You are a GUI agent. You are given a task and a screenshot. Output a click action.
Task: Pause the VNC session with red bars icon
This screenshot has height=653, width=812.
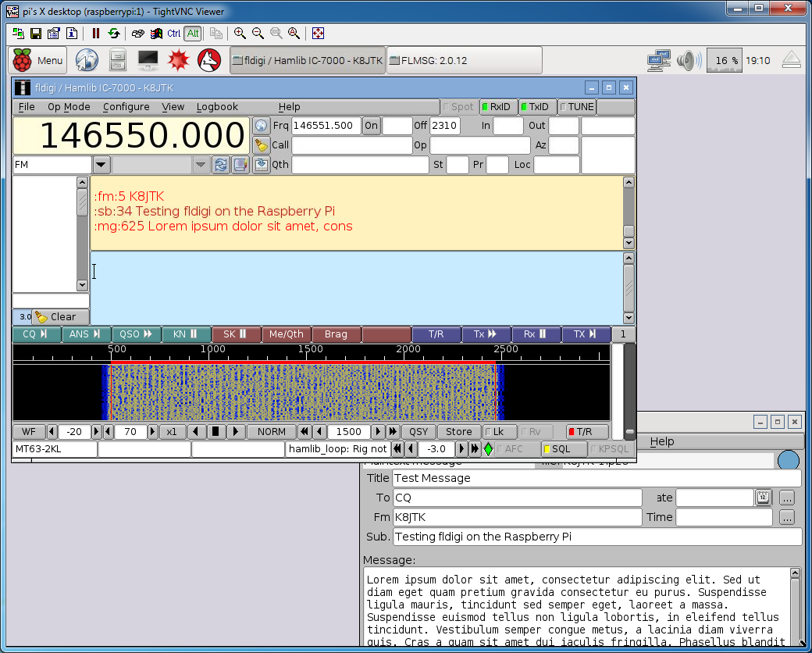click(95, 34)
